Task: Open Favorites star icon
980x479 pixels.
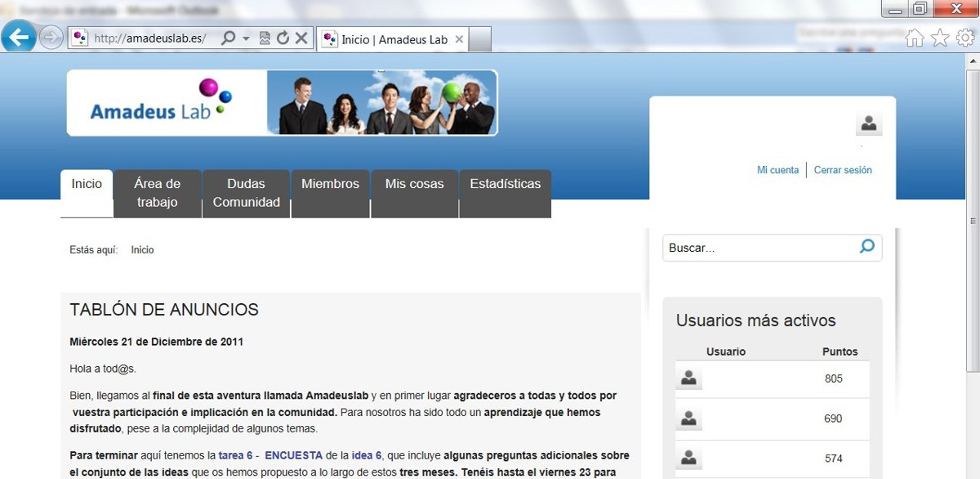Action: (940, 38)
